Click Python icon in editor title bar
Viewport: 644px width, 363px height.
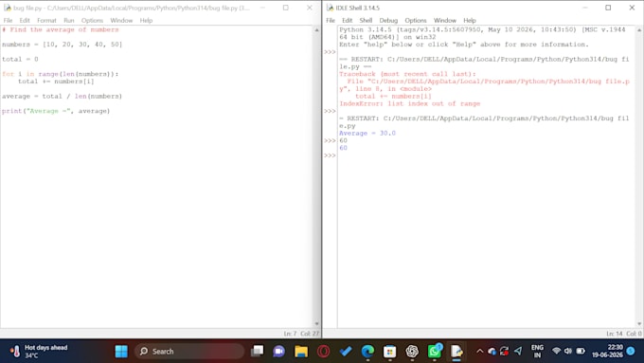tap(7, 8)
